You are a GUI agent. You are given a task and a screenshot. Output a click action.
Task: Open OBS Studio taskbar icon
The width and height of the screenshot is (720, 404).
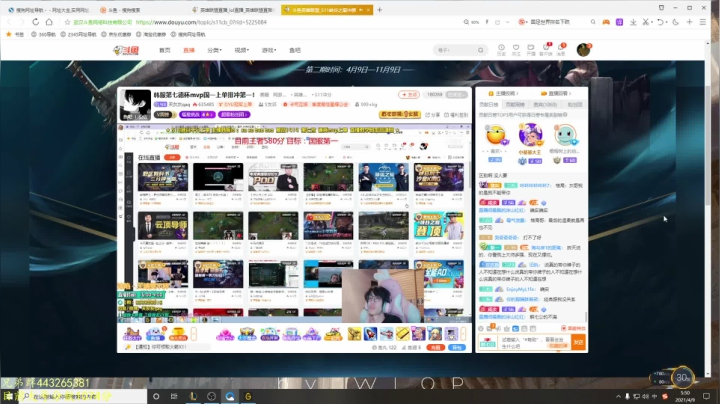[x=211, y=396]
